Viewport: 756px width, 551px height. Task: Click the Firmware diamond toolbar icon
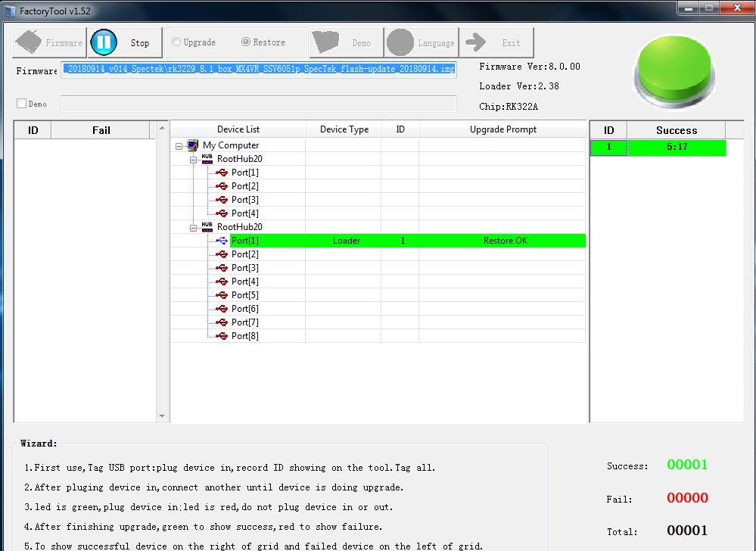29,42
